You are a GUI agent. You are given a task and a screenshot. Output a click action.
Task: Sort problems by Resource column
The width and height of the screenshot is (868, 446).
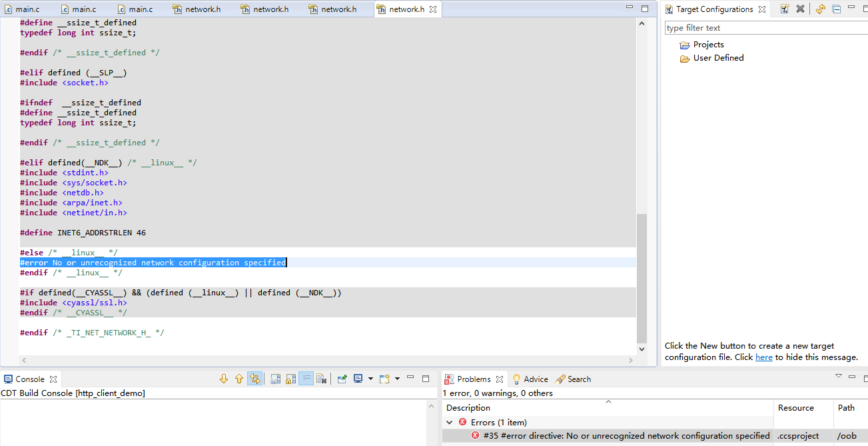tap(803, 408)
